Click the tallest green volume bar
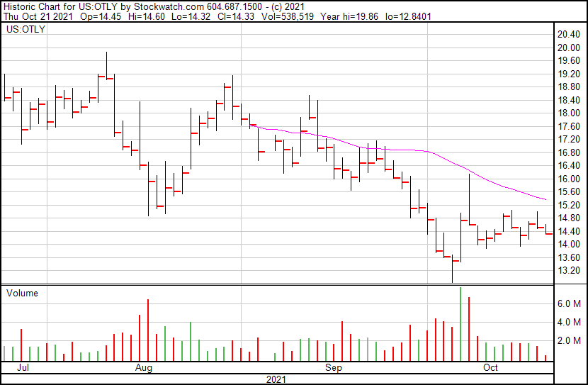 tap(460, 324)
